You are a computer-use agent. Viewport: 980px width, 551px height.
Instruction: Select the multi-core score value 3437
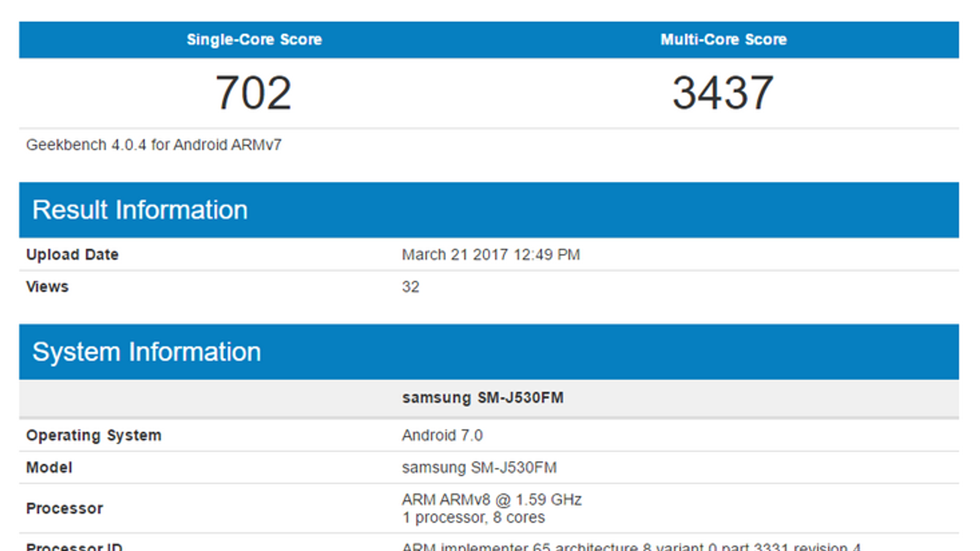[x=723, y=93]
